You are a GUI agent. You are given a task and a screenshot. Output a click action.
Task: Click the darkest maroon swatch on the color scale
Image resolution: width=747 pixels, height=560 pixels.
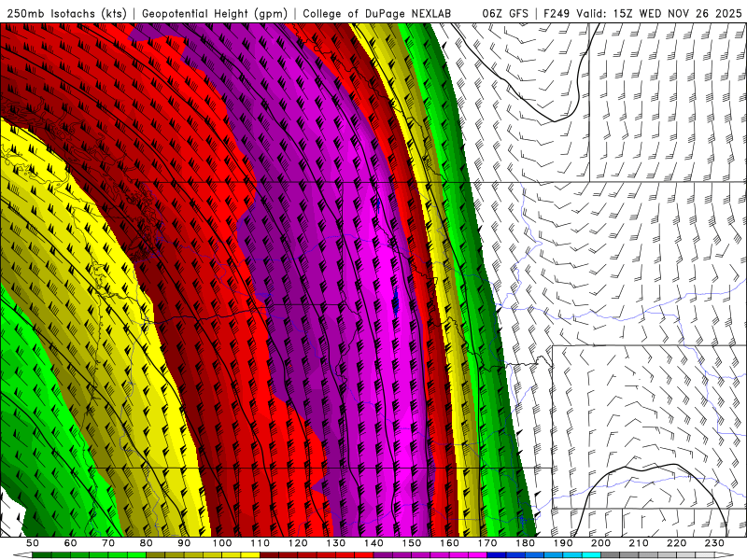(x=269, y=555)
